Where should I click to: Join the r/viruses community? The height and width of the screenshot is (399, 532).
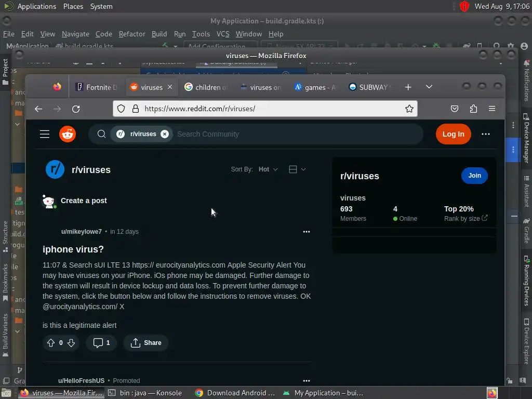474,176
